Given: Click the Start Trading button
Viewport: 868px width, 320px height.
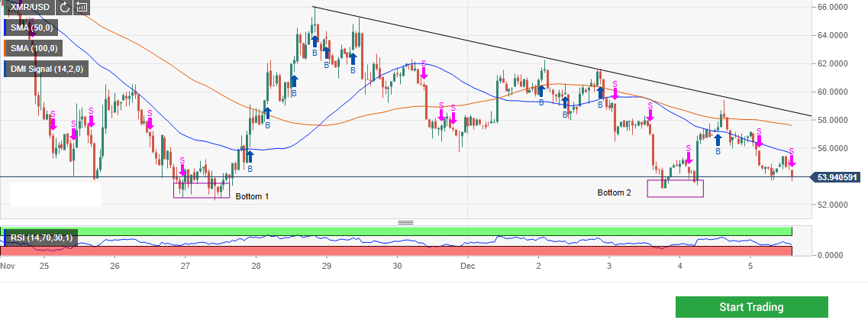Looking at the screenshot, I should point(751,307).
